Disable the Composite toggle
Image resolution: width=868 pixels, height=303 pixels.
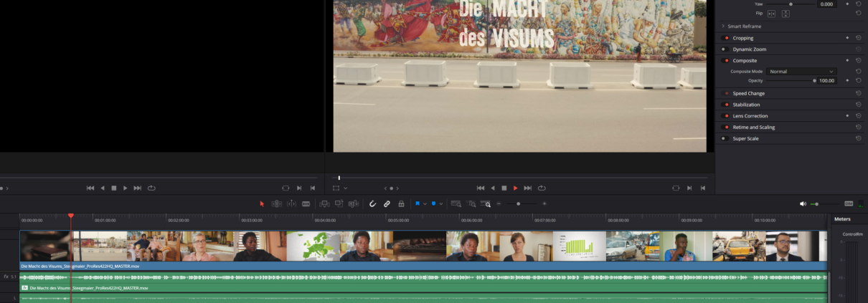coord(725,61)
